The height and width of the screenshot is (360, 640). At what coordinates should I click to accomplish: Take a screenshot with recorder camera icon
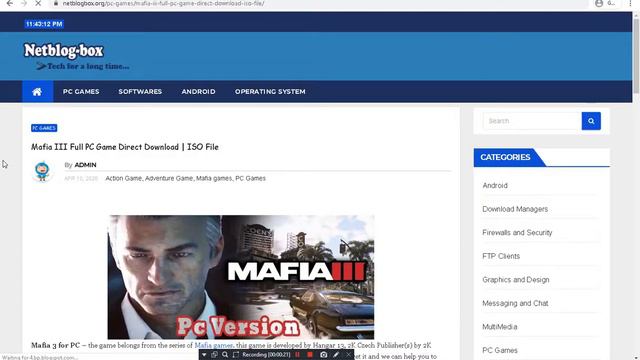tap(323, 355)
